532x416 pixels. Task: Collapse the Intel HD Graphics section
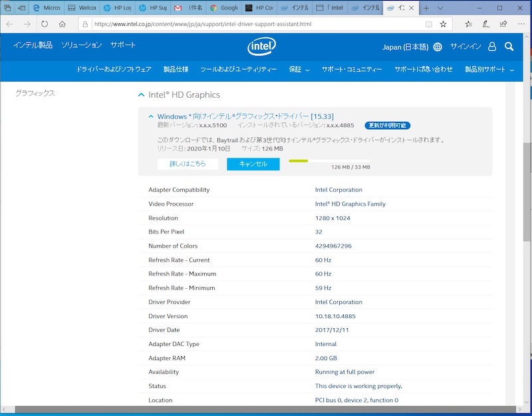141,95
